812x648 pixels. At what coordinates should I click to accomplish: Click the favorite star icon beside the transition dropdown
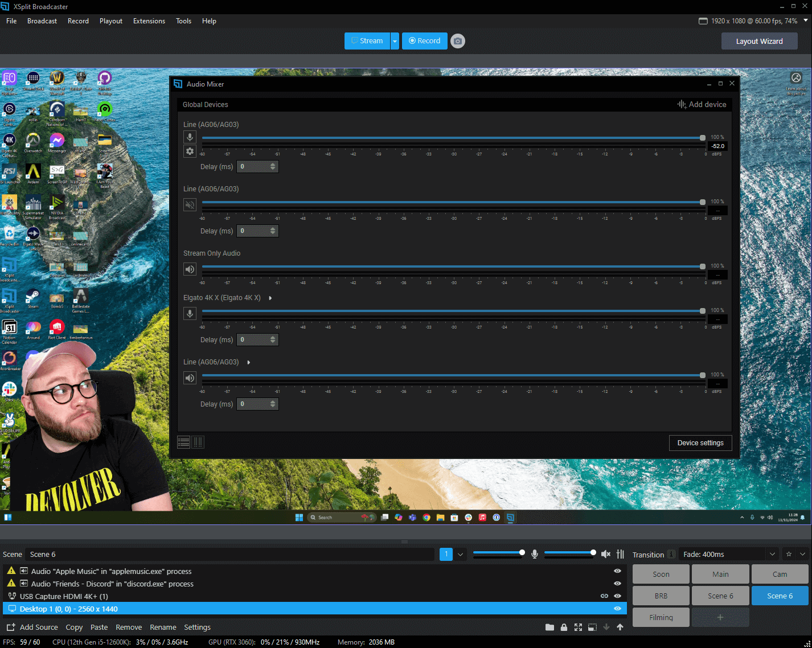(x=789, y=554)
